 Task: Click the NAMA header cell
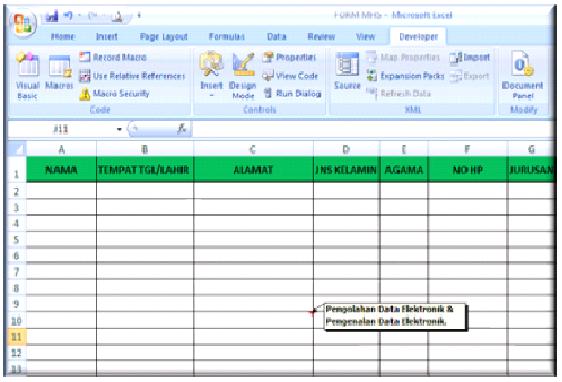62,169
